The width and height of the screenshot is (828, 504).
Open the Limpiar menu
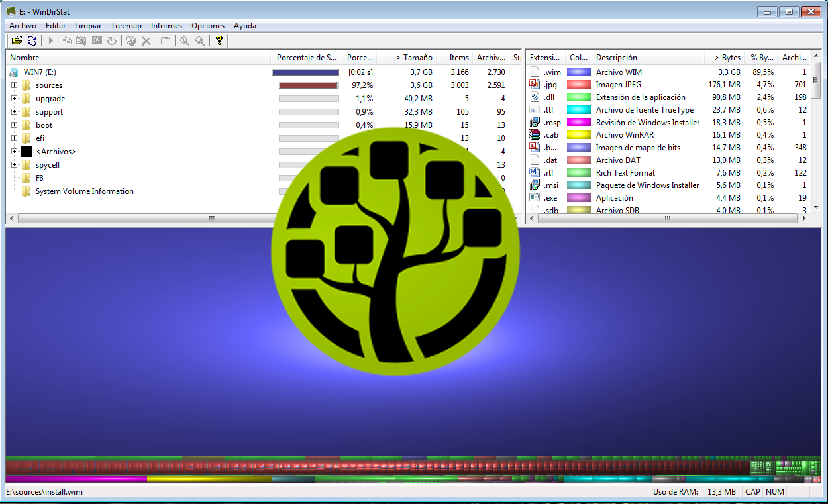(x=88, y=26)
